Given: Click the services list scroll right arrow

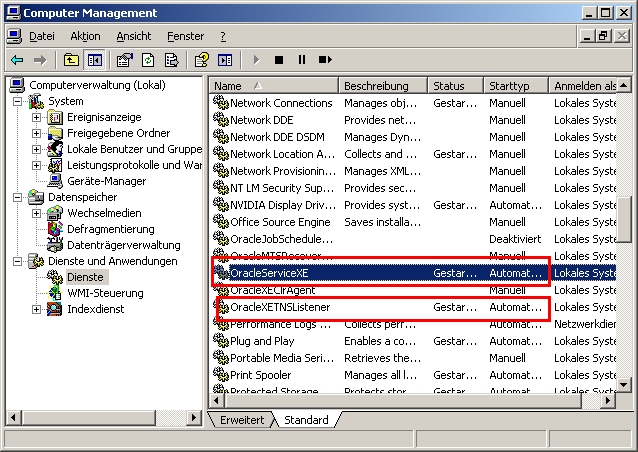Looking at the screenshot, I should [x=608, y=401].
